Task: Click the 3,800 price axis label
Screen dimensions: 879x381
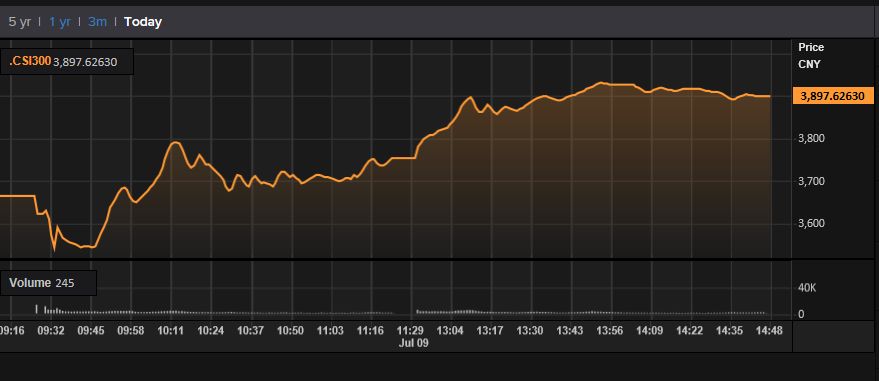Action: pyautogui.click(x=811, y=138)
